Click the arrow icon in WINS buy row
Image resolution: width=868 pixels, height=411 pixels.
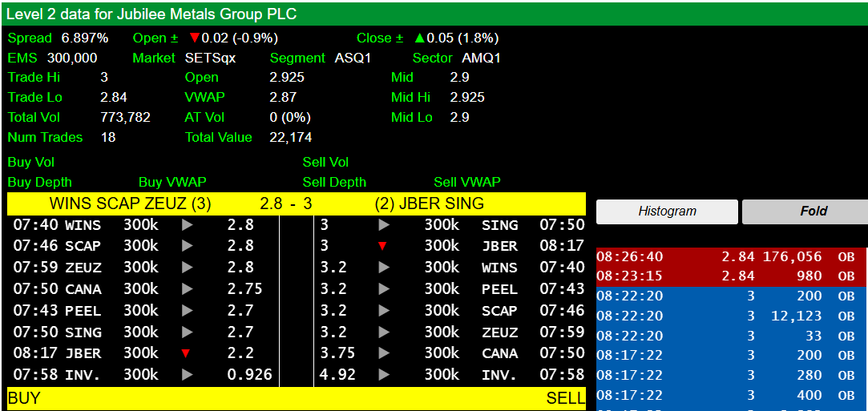188,225
